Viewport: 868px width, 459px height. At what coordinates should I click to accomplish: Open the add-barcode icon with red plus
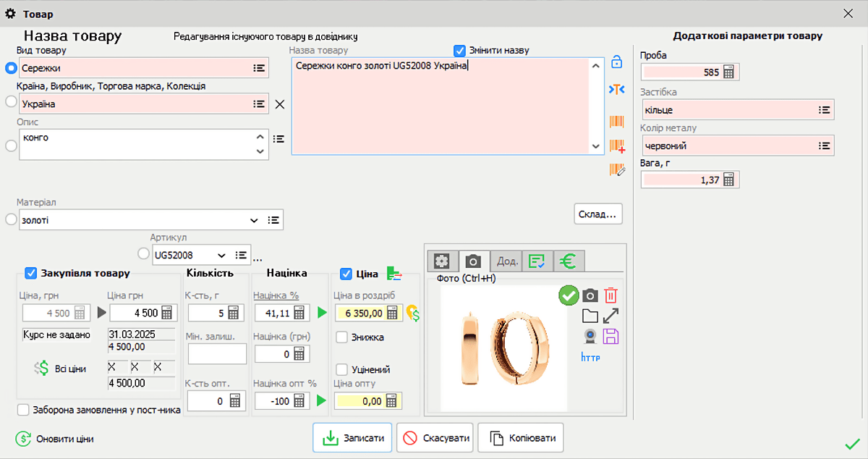(616, 144)
